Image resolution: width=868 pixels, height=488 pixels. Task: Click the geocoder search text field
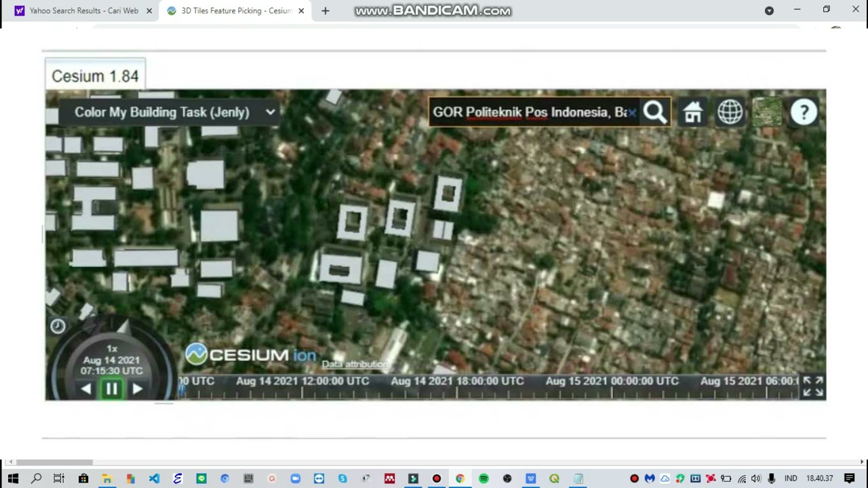tap(534, 113)
